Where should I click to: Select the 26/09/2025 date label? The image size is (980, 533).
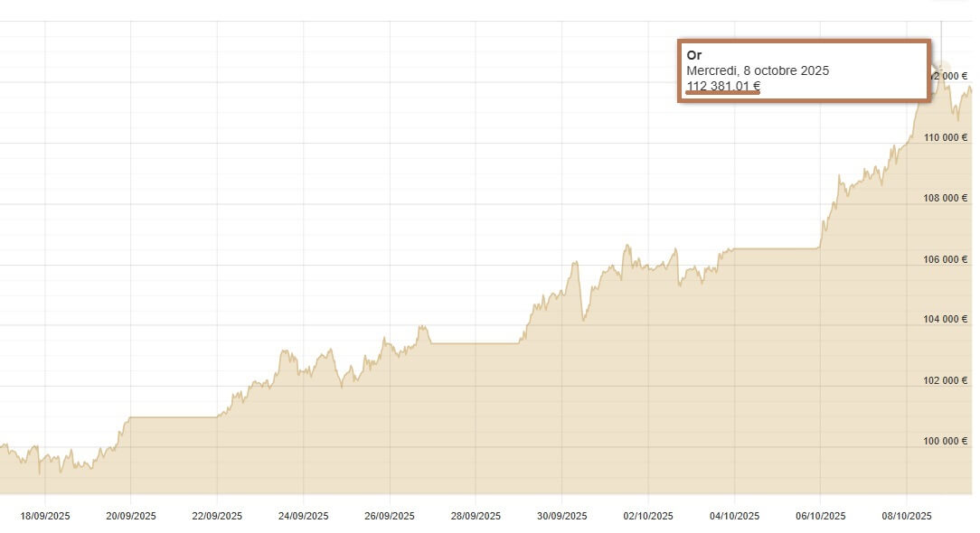click(390, 517)
